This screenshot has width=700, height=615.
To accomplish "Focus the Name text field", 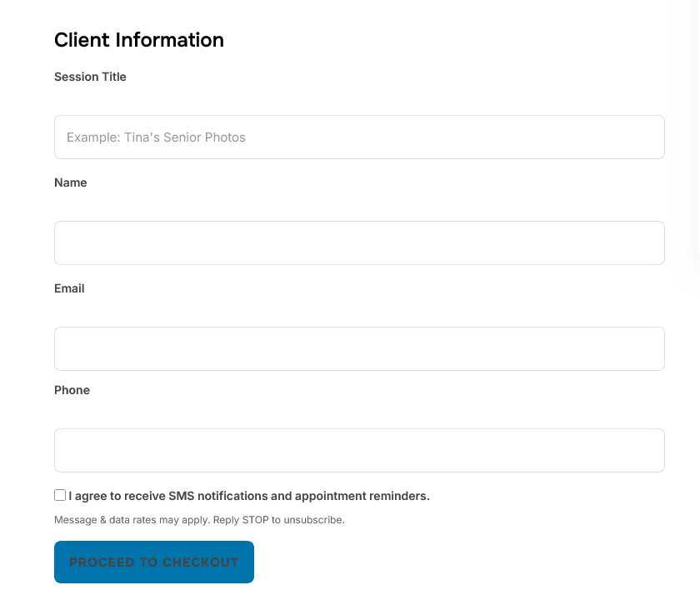I will click(359, 242).
